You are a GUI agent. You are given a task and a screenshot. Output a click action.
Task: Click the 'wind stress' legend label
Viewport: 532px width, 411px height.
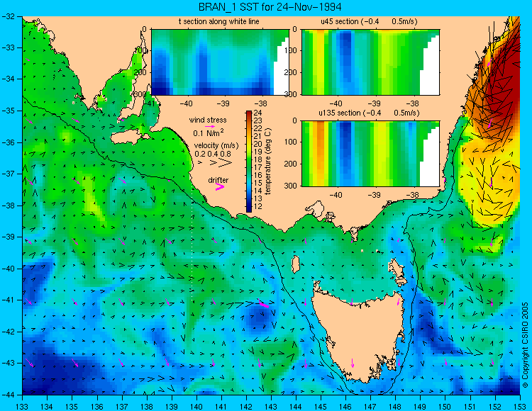coord(208,120)
